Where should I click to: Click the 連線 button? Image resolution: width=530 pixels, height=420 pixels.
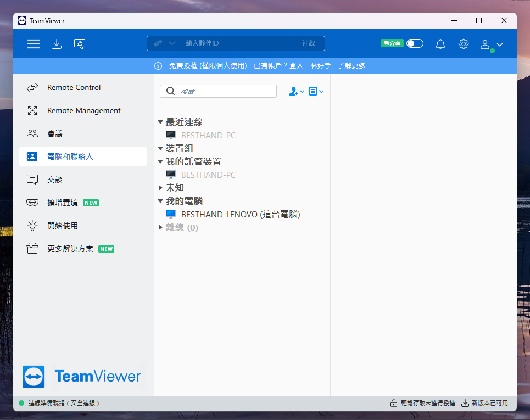pyautogui.click(x=309, y=43)
